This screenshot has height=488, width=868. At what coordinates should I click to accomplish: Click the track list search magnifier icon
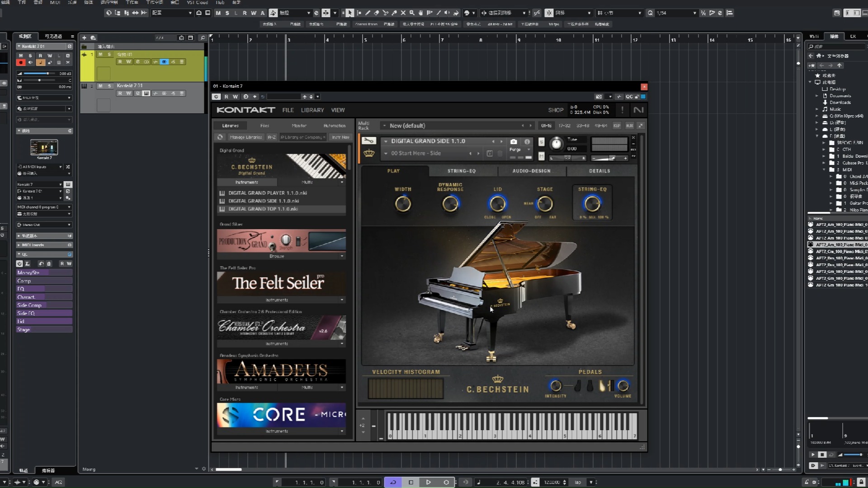pyautogui.click(x=203, y=38)
